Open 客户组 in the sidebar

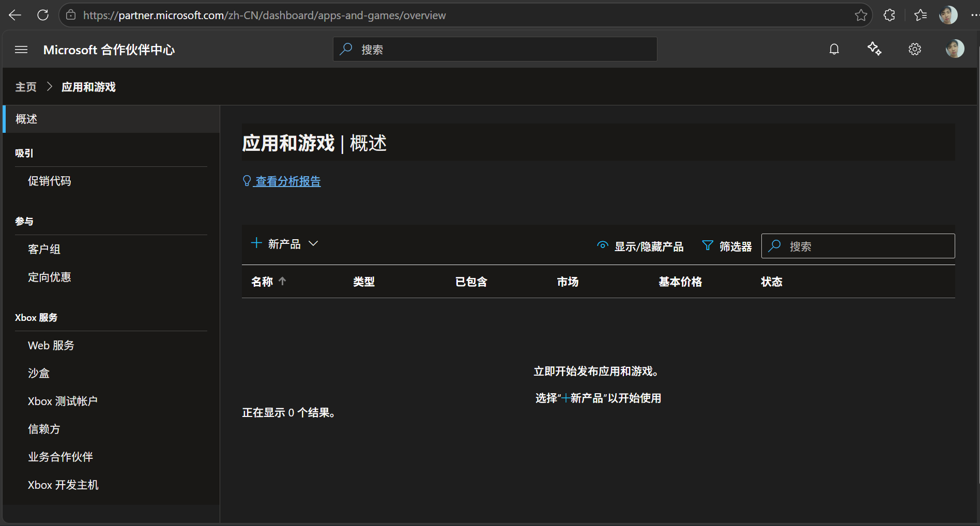[x=44, y=249]
